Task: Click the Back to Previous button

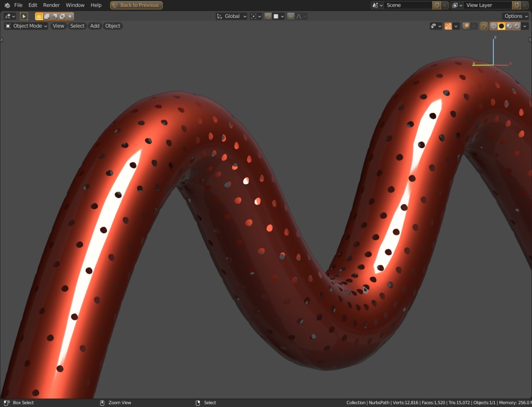Action: 136,5
